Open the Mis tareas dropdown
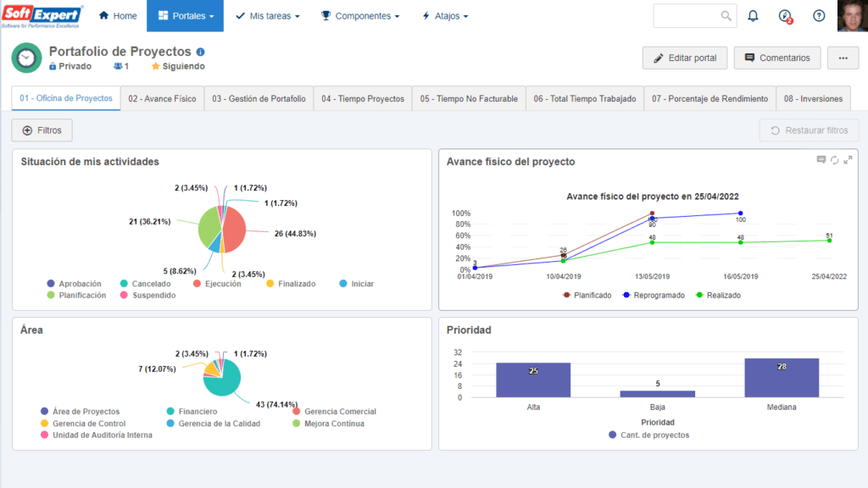 click(267, 16)
